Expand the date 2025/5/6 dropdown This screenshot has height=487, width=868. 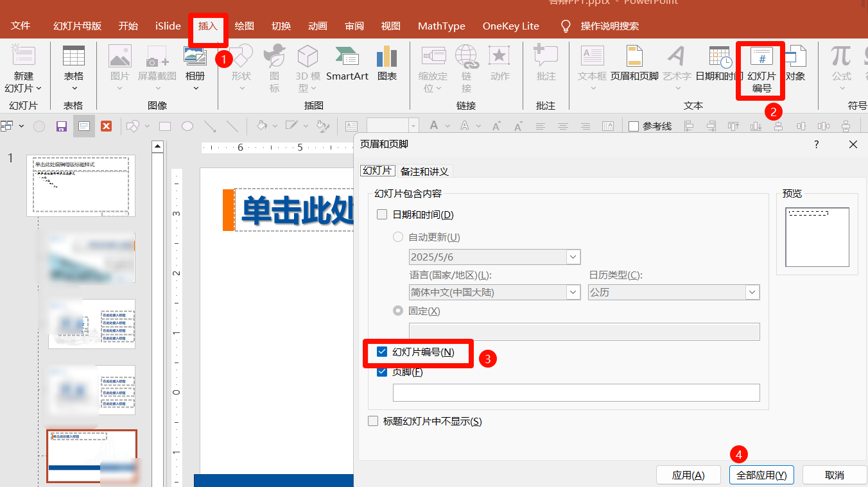[x=571, y=257]
